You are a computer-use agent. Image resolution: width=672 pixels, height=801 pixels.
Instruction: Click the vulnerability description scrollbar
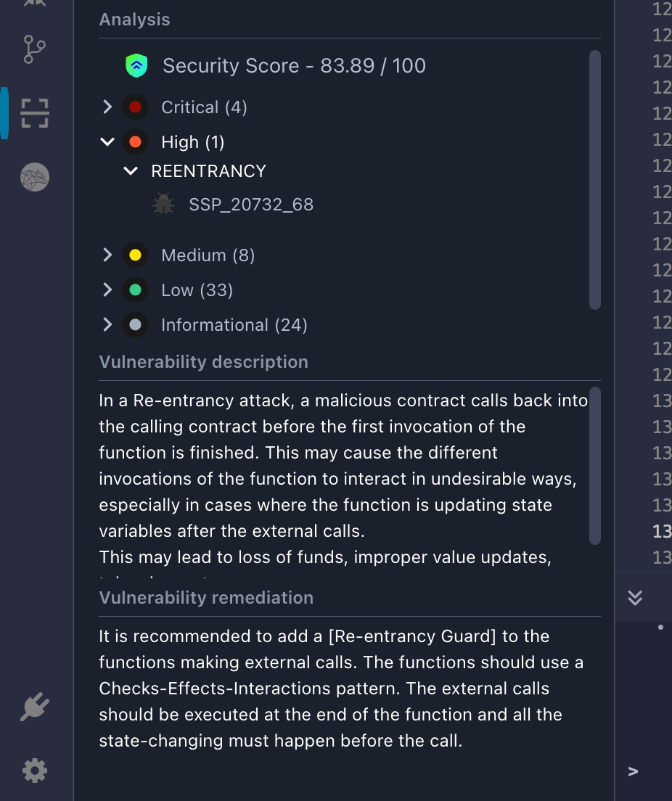[x=595, y=466]
